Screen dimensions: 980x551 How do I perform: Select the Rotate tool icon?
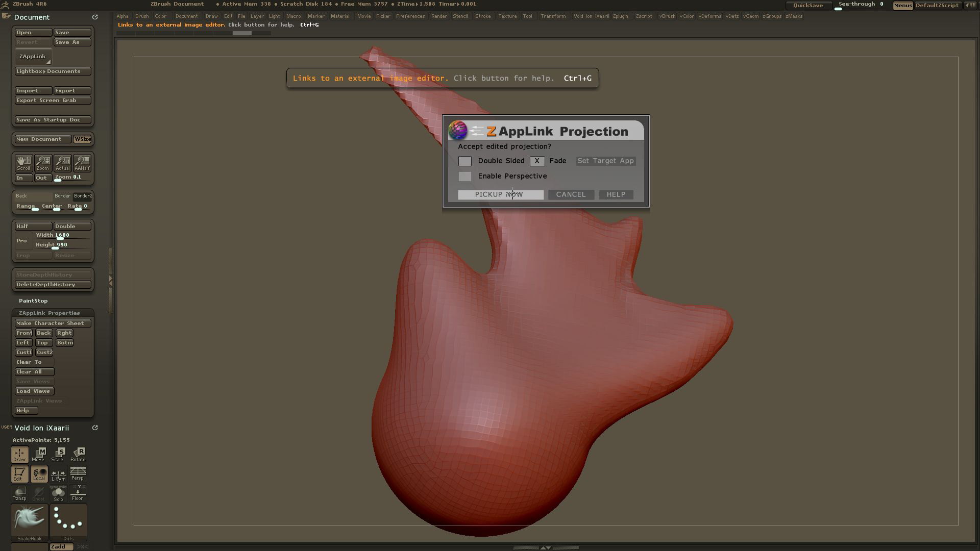78,455
